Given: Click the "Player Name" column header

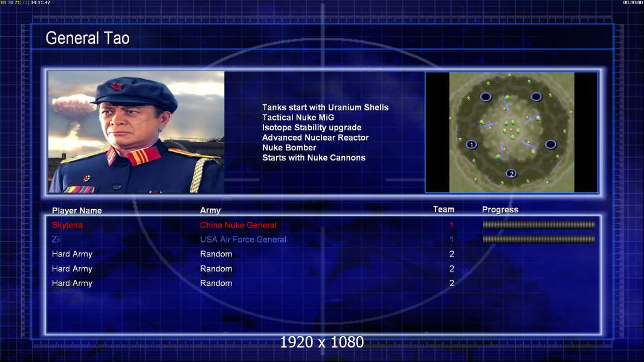Looking at the screenshot, I should coord(77,211).
